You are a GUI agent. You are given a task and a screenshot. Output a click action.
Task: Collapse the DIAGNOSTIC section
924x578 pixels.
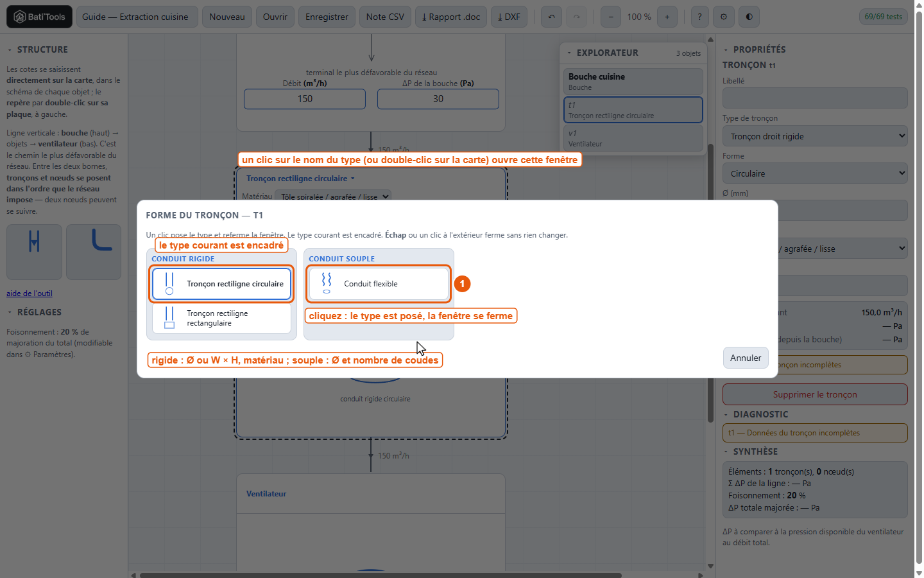pyautogui.click(x=756, y=414)
